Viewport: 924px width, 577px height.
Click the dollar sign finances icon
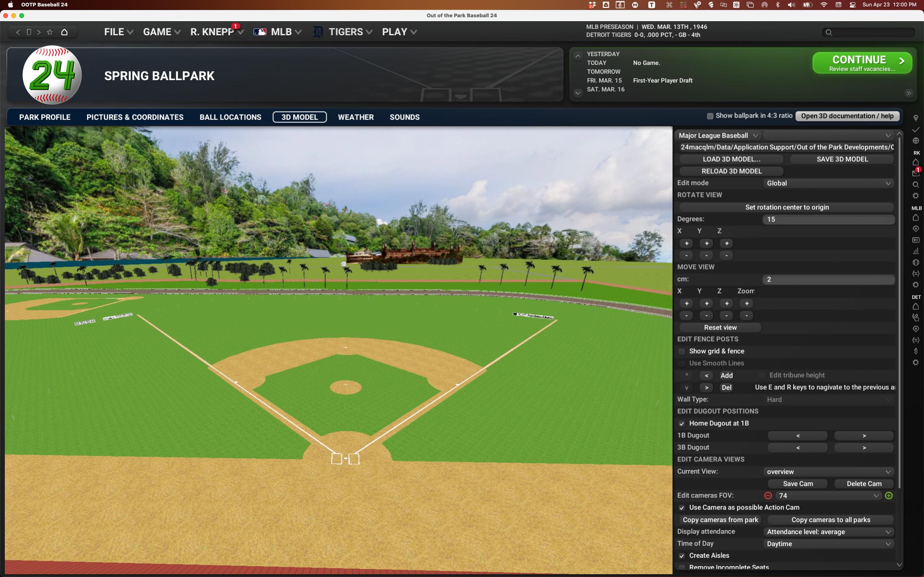[916, 351]
